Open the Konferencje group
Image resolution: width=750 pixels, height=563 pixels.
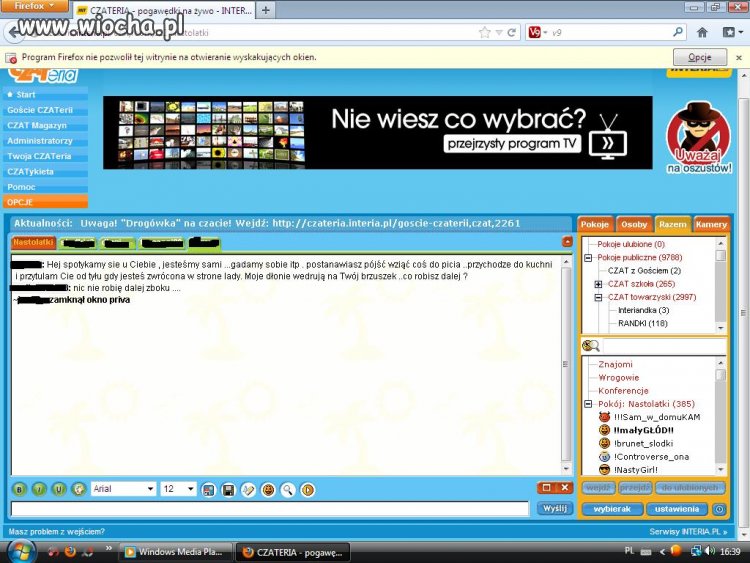click(623, 391)
